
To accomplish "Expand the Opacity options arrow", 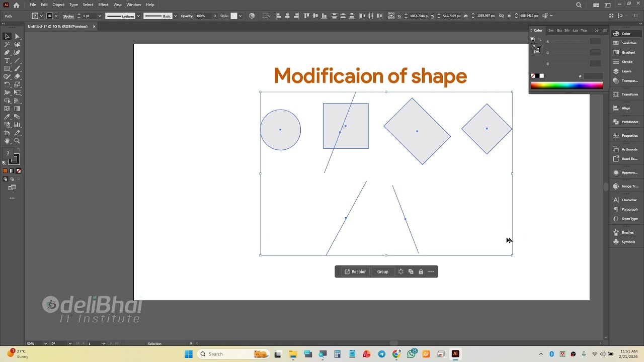I will click(215, 16).
